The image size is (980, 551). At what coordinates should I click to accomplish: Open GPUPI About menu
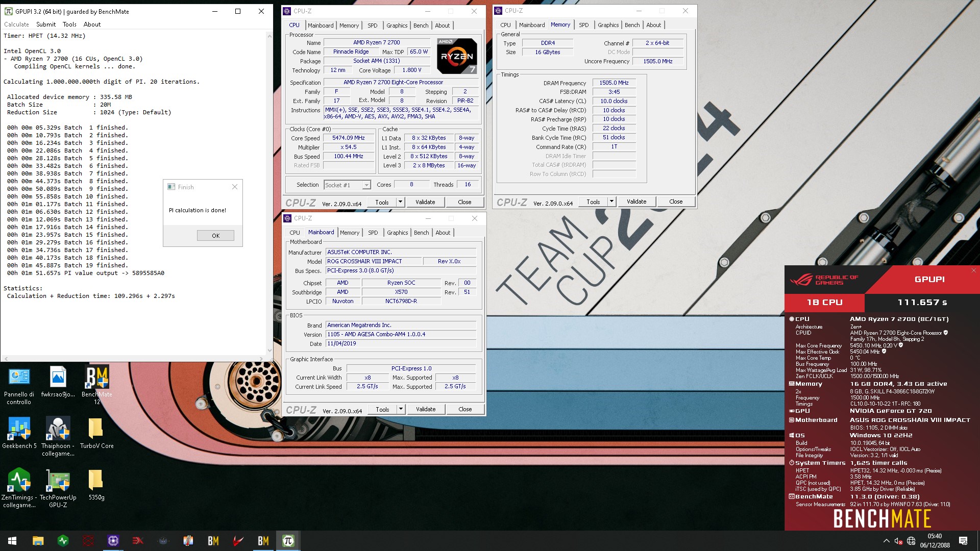click(92, 24)
